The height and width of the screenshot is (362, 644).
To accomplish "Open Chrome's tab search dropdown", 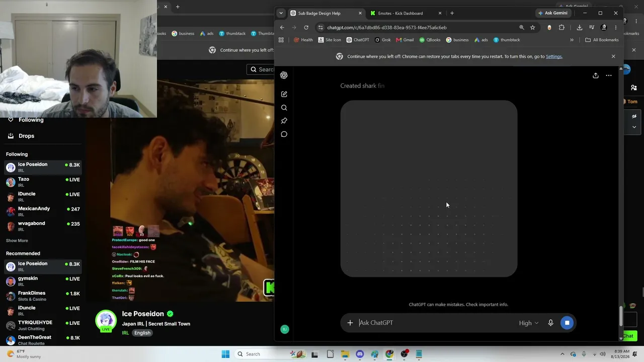I will [x=281, y=13].
